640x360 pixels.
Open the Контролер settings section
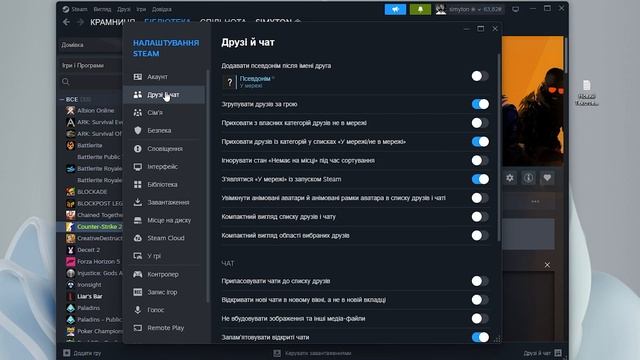(164, 274)
